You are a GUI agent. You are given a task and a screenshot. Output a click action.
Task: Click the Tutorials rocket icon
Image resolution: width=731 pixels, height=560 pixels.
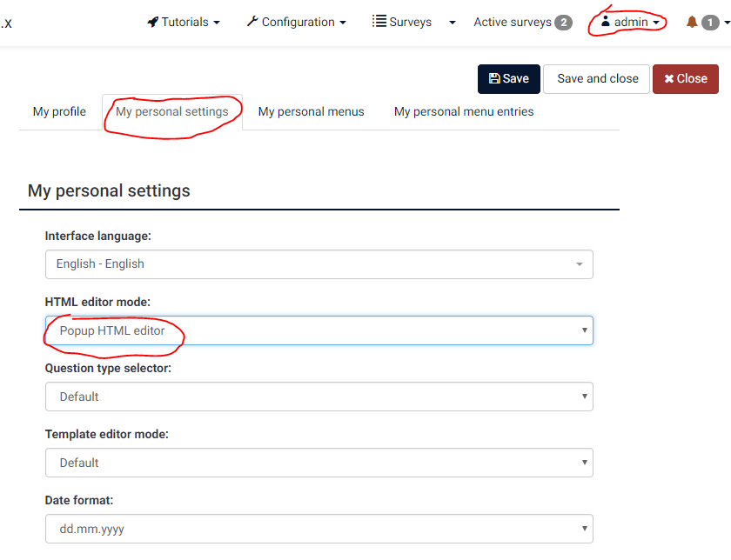pyautogui.click(x=153, y=22)
